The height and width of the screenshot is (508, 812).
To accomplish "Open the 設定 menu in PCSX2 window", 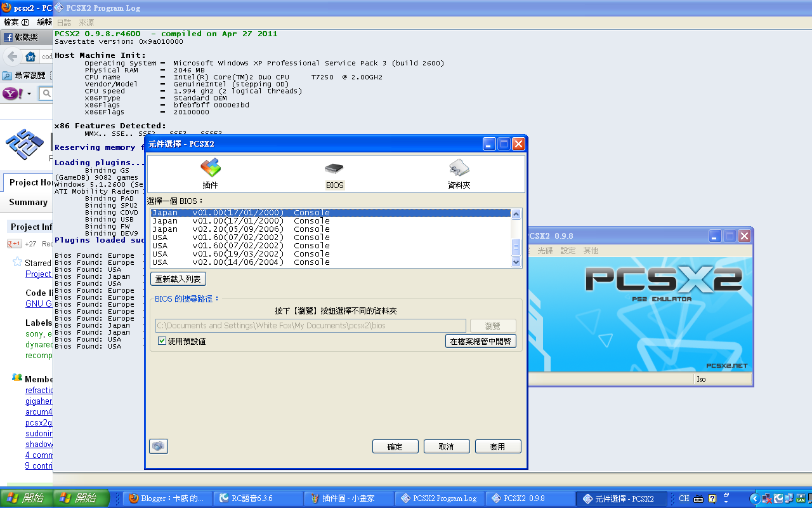I will pyautogui.click(x=568, y=250).
